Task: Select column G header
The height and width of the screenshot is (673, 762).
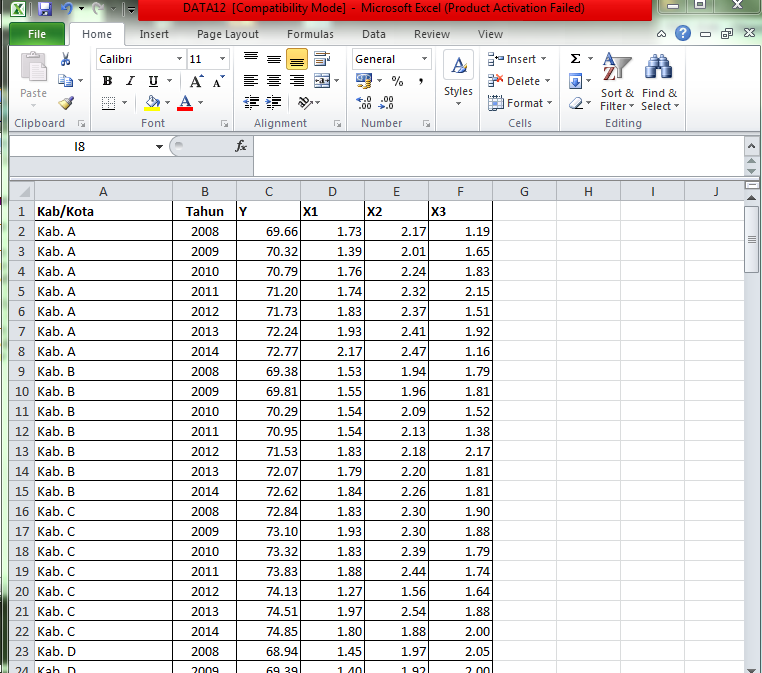Action: [x=524, y=191]
